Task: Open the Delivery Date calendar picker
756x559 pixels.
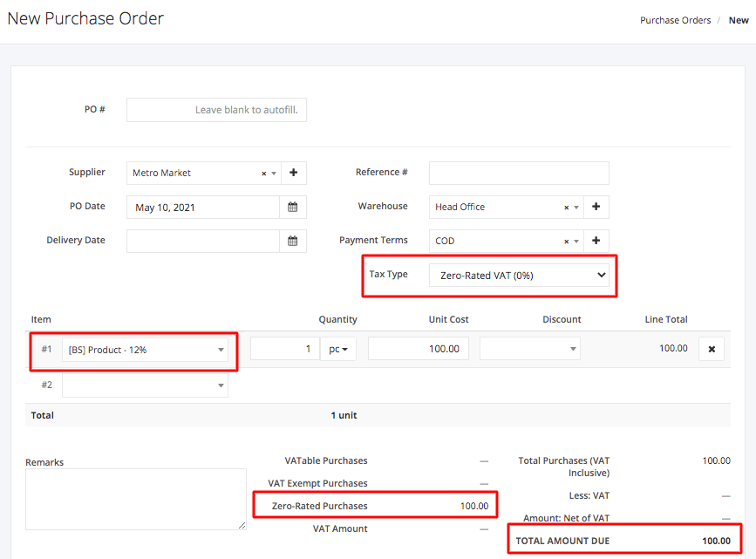Action: pyautogui.click(x=292, y=241)
